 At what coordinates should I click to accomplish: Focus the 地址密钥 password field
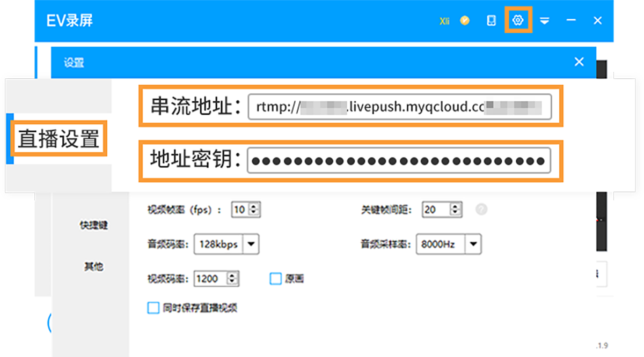click(398, 160)
